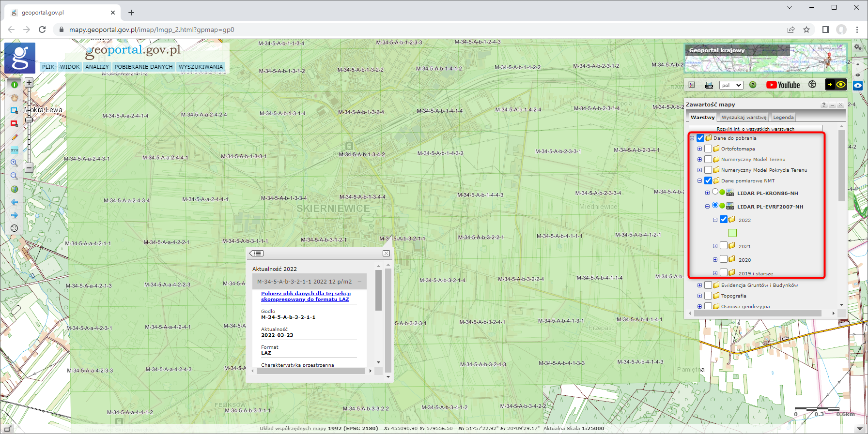This screenshot has height=434, width=868.
Task: Switch to the Legenda tab
Action: click(x=783, y=117)
